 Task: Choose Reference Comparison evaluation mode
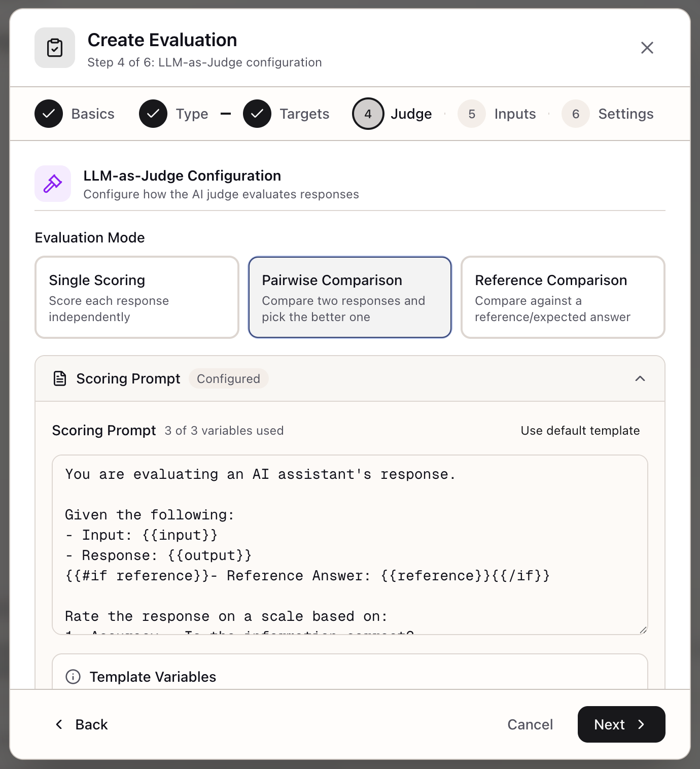click(x=563, y=297)
